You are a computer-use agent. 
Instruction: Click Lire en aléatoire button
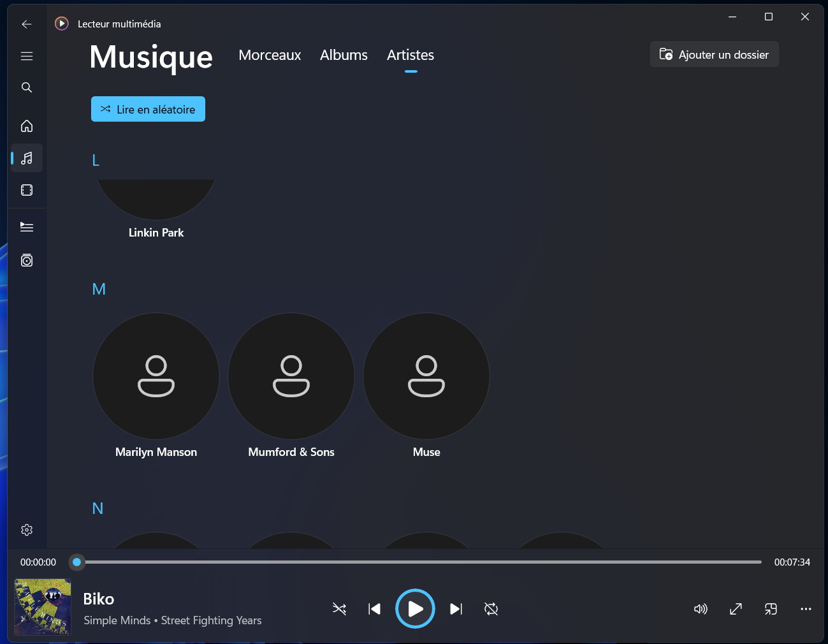148,109
